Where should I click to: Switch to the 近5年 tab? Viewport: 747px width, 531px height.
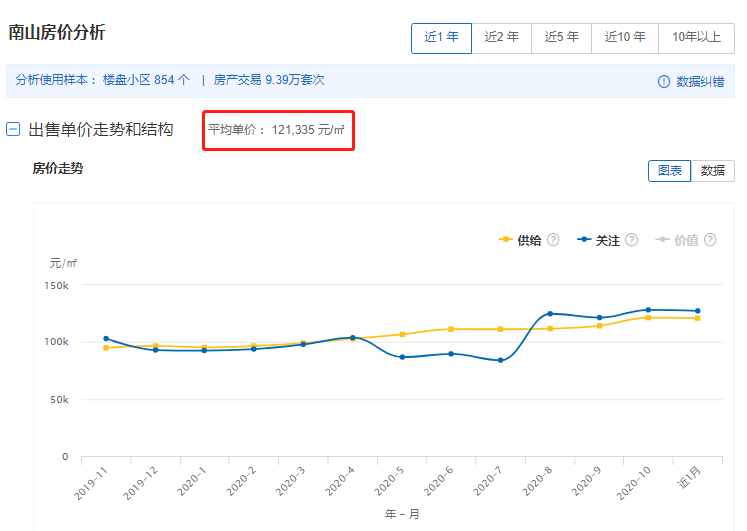coord(562,38)
